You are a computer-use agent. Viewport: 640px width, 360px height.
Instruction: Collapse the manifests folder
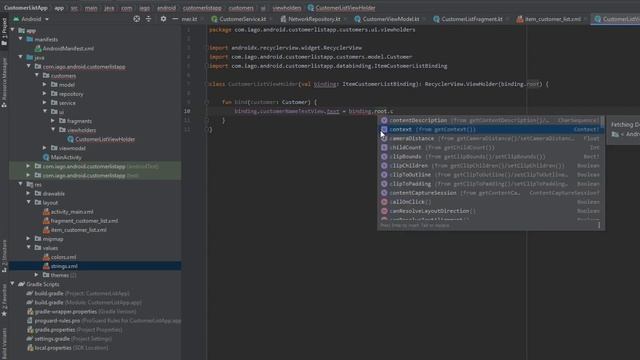21,39
